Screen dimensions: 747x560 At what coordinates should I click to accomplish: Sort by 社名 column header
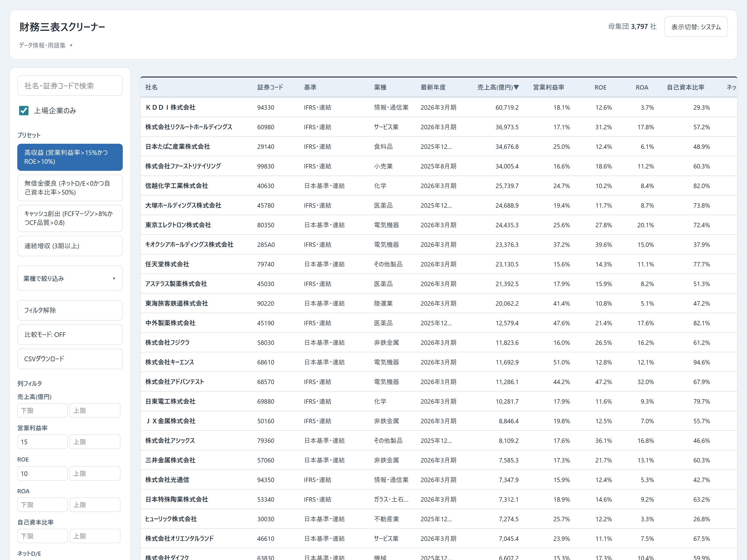point(151,87)
